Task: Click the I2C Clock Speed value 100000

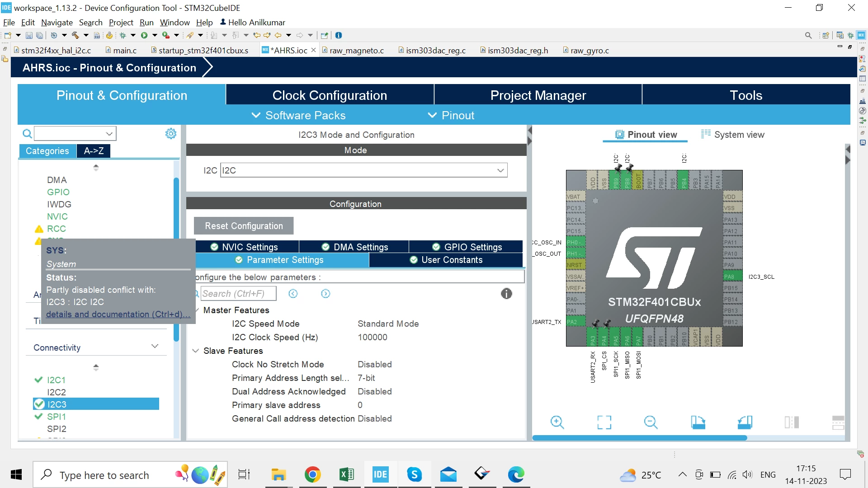Action: click(373, 337)
